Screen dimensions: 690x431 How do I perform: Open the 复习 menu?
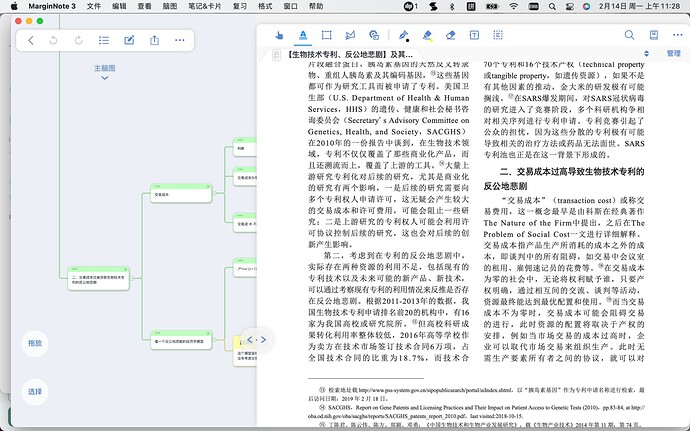point(239,6)
